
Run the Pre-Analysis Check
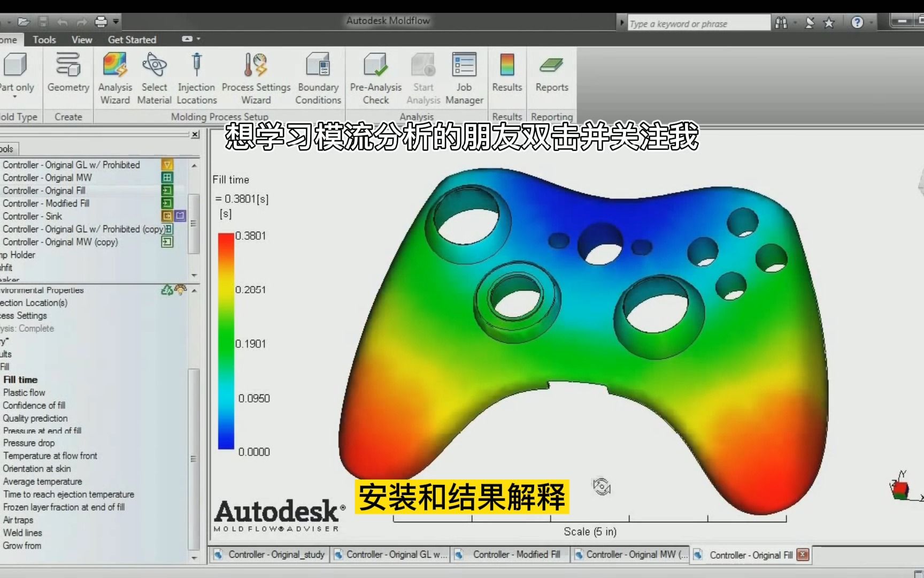(375, 78)
